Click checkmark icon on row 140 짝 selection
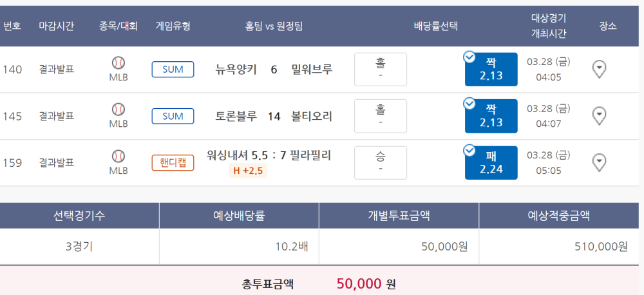644x295 pixels. 469,57
